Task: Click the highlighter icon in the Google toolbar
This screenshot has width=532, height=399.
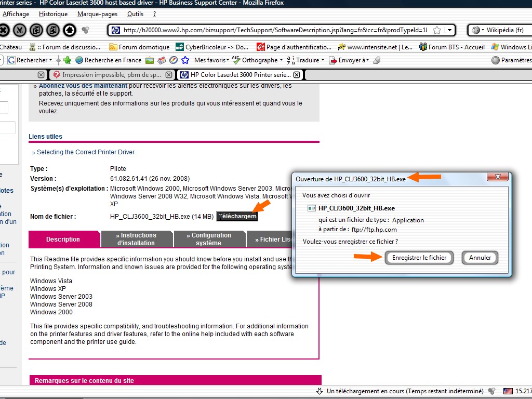Action: point(377,60)
